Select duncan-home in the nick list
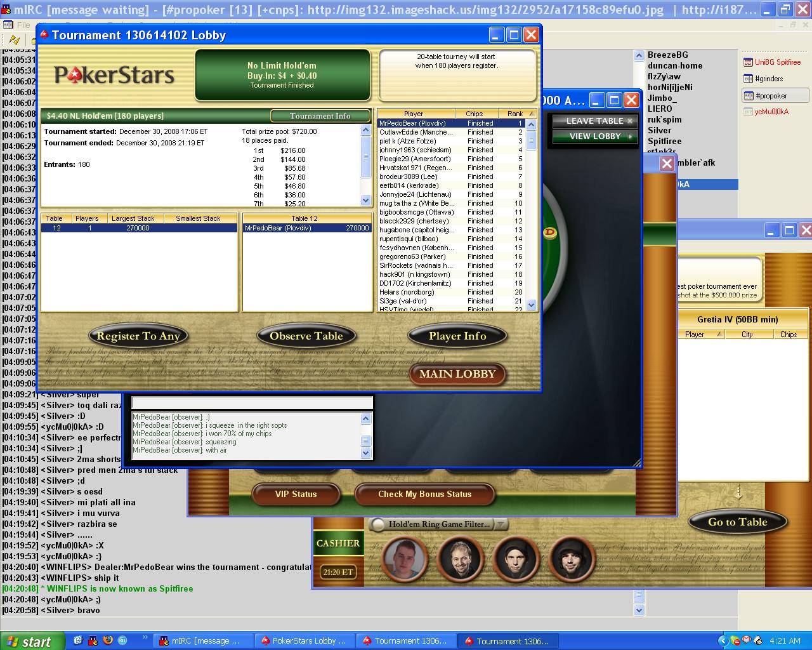The height and width of the screenshot is (650, 812). point(675,66)
